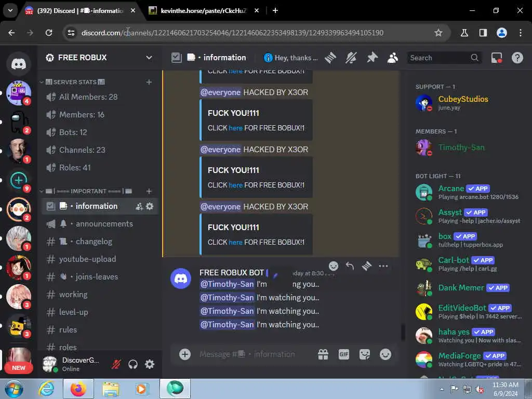The image size is (532, 399).
Task: Launch Firefox from the taskbar
Action: pyautogui.click(x=78, y=389)
